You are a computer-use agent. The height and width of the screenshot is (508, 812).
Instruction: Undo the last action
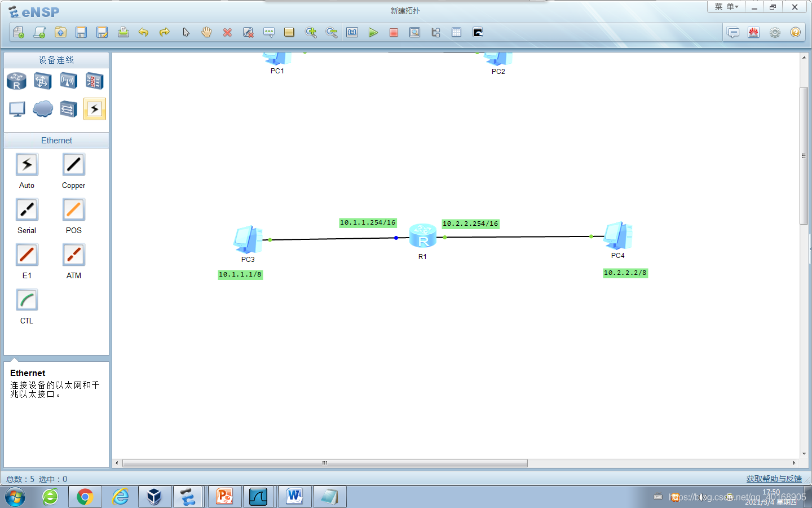coord(144,32)
